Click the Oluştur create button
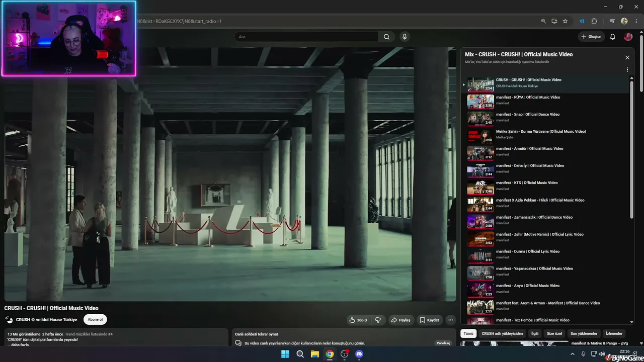 [591, 37]
